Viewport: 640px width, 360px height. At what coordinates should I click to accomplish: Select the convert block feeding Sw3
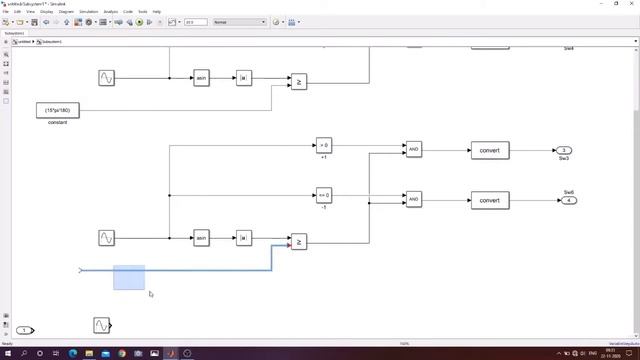[x=490, y=150]
